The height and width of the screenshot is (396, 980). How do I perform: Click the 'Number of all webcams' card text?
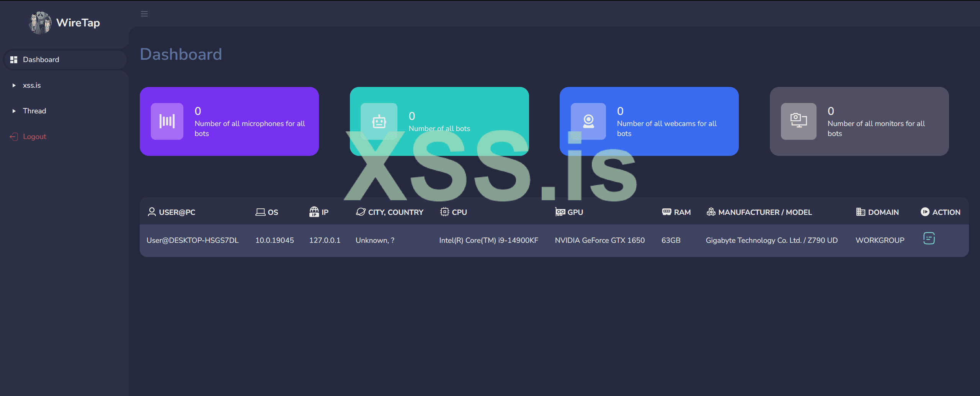667,129
